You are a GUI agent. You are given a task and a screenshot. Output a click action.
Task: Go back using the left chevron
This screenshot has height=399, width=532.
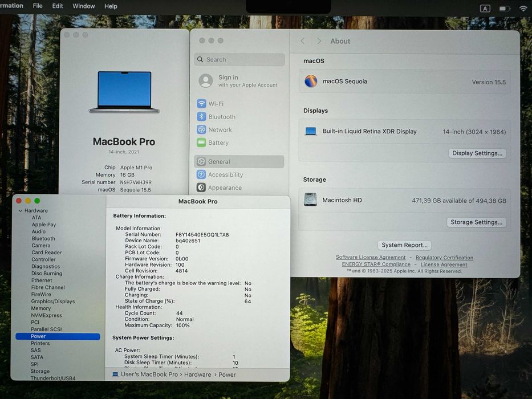click(303, 41)
